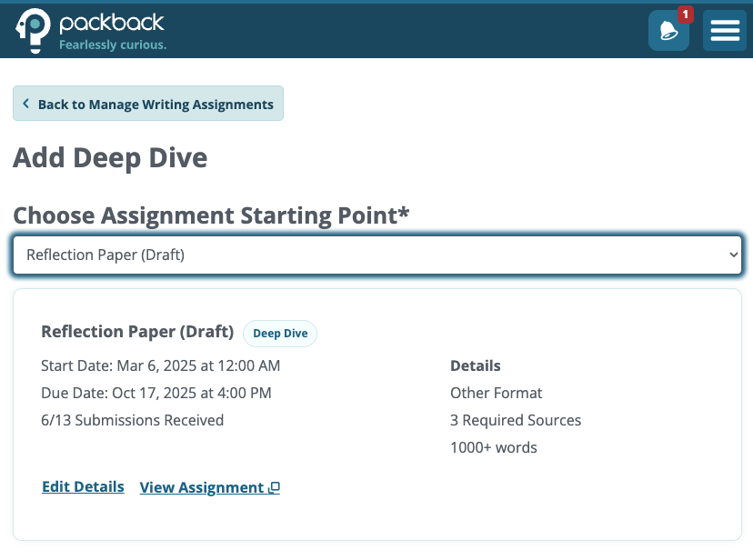Open the View Assignment link
Screen dimensions: 753x560
click(209, 487)
